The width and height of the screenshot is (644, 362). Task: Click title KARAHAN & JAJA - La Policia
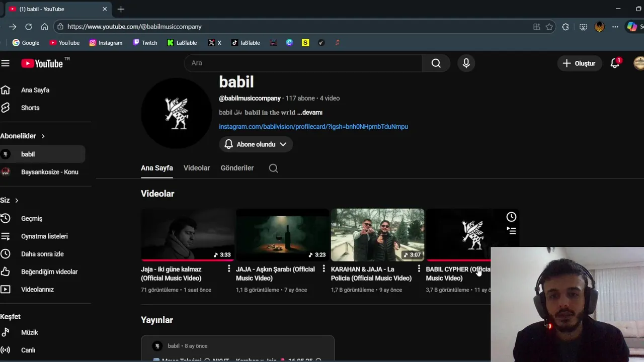(x=371, y=274)
